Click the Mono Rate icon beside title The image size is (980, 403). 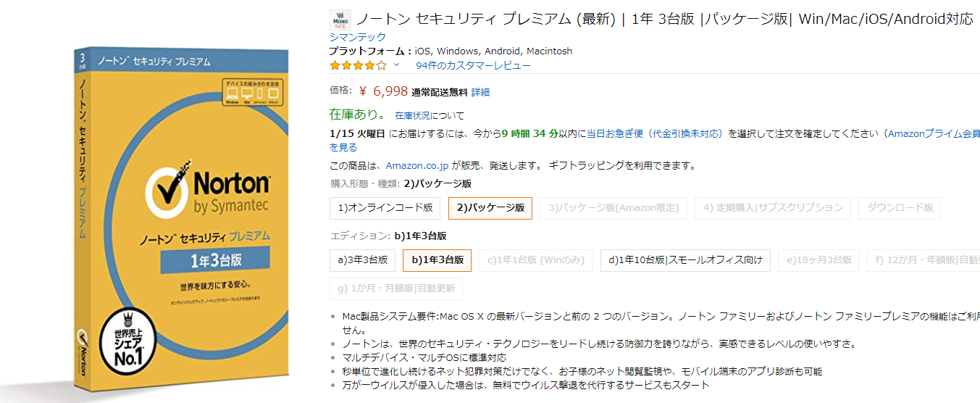pyautogui.click(x=340, y=20)
